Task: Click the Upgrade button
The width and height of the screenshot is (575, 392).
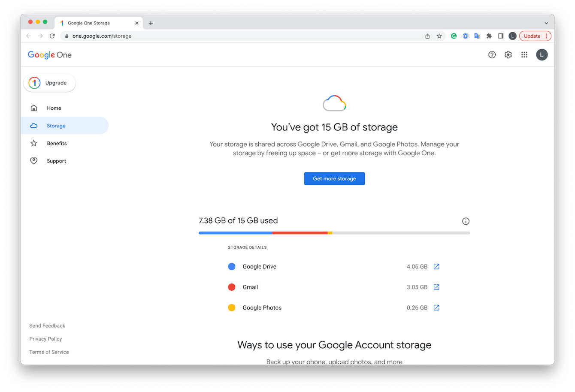Action: coord(49,83)
